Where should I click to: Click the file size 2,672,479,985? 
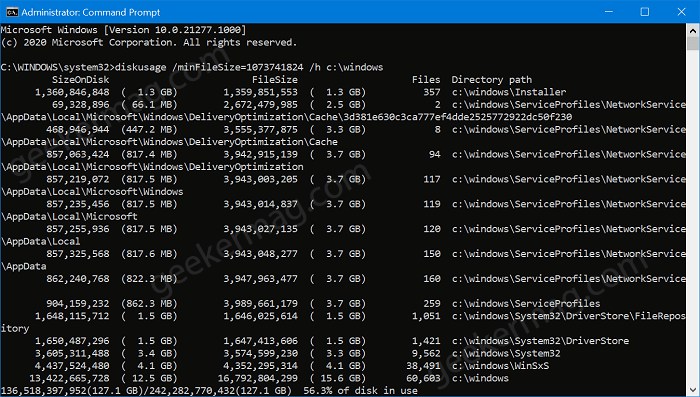260,105
